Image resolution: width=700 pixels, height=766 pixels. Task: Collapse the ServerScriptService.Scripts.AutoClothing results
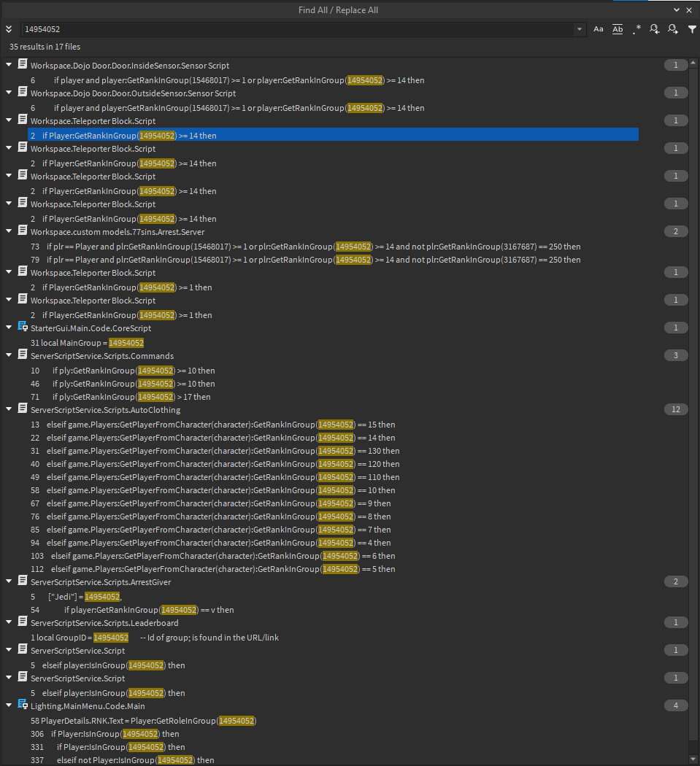point(9,410)
